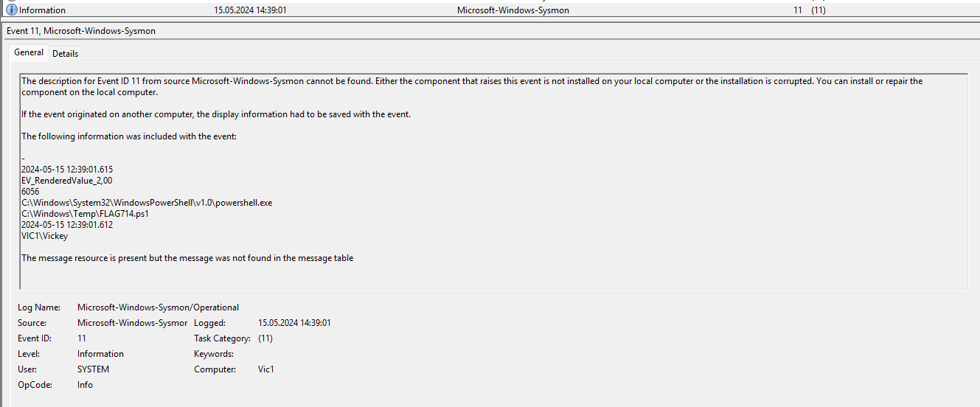The width and height of the screenshot is (980, 407).
Task: Click the Log Name value Microsoft-Windows-Sysmon/Operational
Action: [x=158, y=307]
